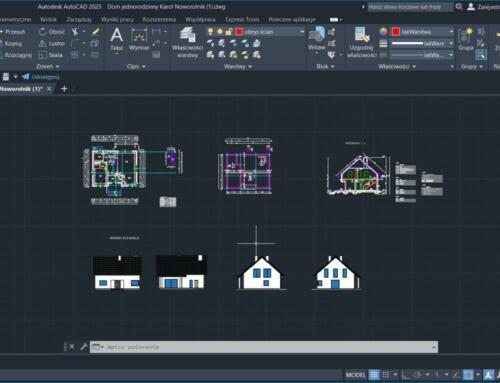
Task: Click the MODEL status bar button
Action: 356,375
